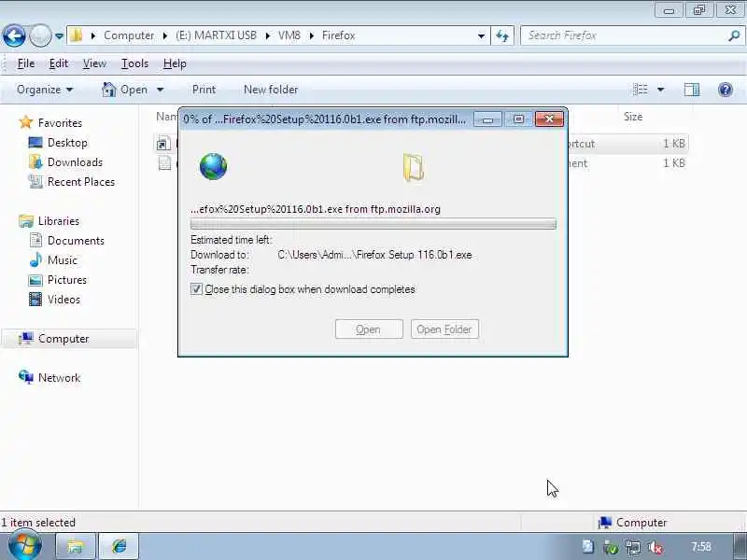Screen dimensions: 747x560
Task: Open Pictures library in navigation pane
Action: [x=66, y=279]
